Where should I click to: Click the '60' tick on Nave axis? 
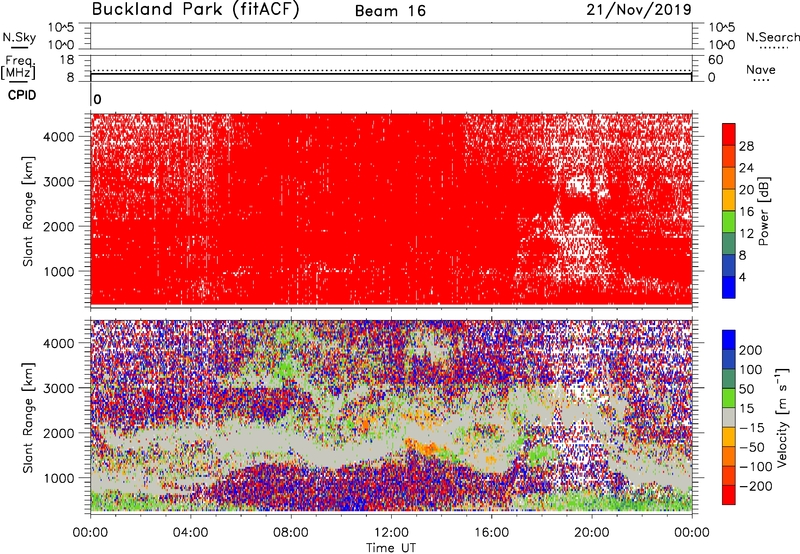[716, 60]
